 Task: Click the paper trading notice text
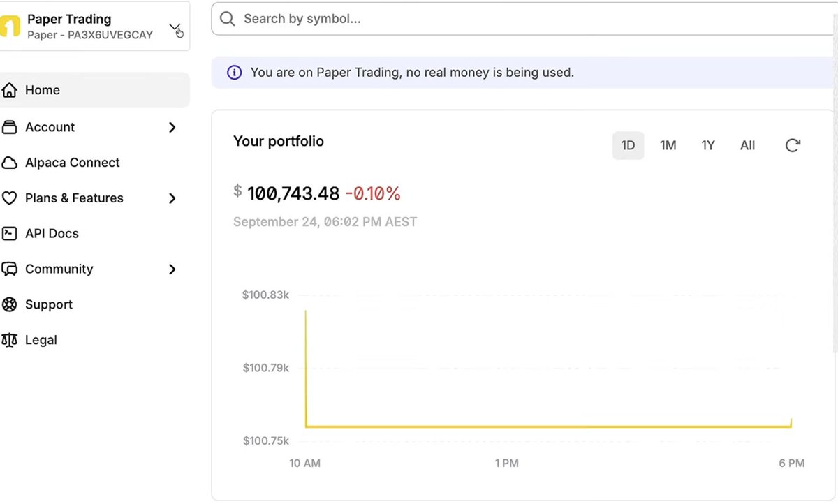pyautogui.click(x=412, y=72)
